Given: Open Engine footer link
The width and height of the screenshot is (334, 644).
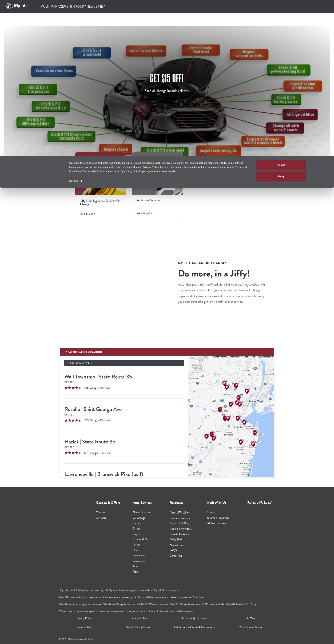Looking at the screenshot, I should click(x=136, y=534).
